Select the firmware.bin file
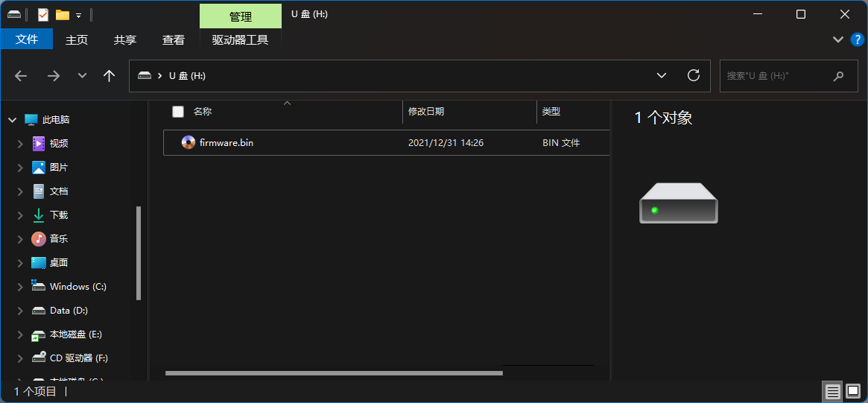This screenshot has height=403, width=868. [x=226, y=143]
